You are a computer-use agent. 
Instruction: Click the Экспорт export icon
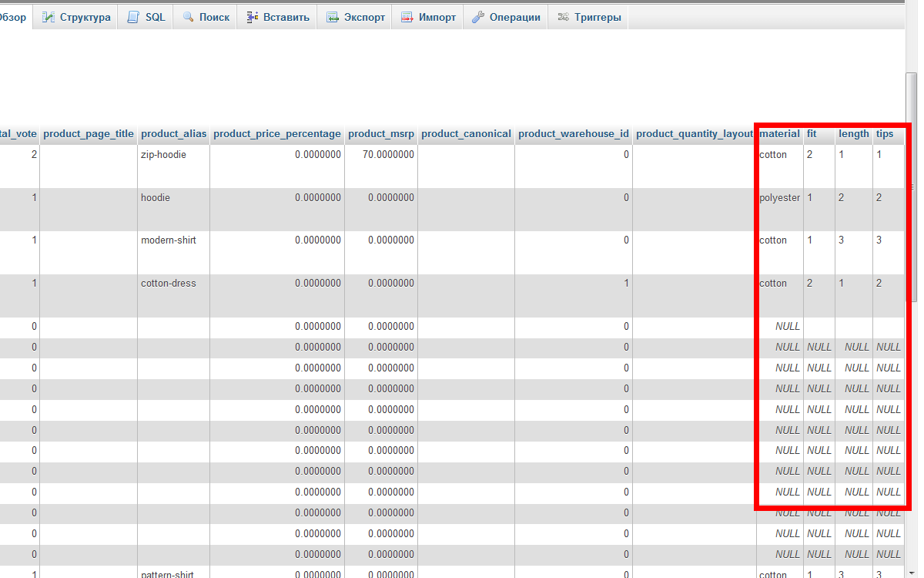(x=333, y=17)
